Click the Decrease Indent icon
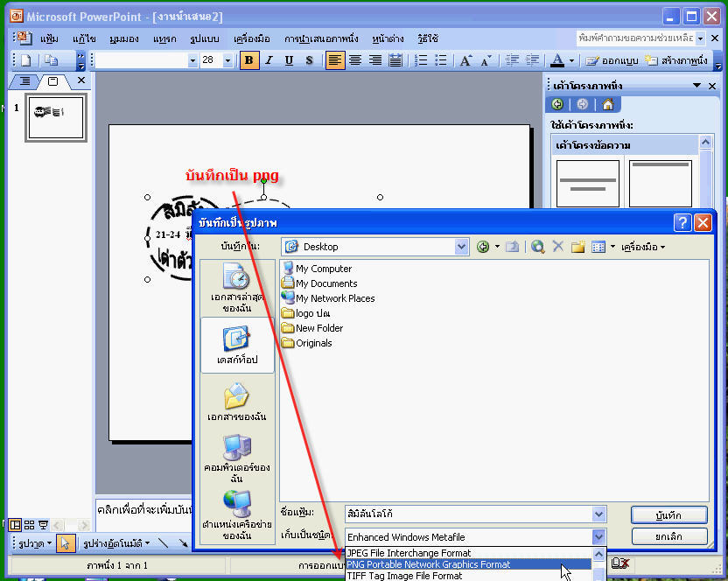Screen dimensions: 728x581 [x=512, y=60]
